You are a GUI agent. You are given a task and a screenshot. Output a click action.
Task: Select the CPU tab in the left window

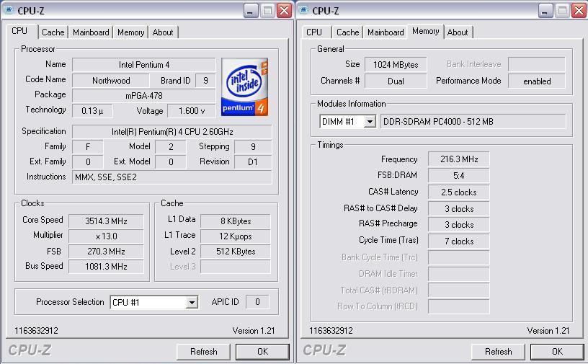click(19, 31)
